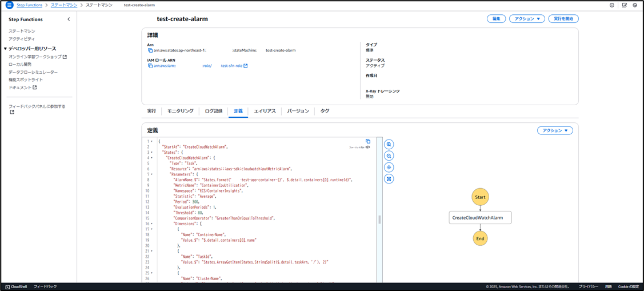644x291 pixels.
Task: Fold the object at line 17
Action: 151,229
